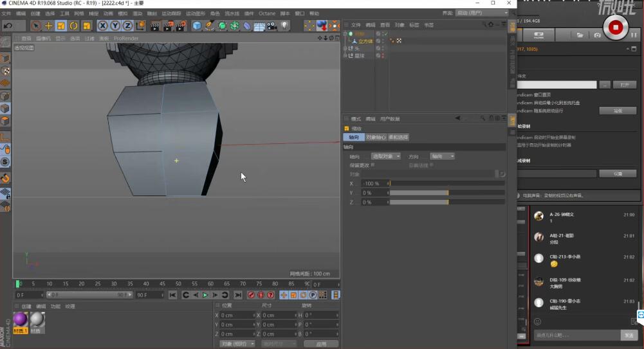644x349 pixels.
Task: Open the 方向 direction dropdown
Action: click(x=443, y=156)
